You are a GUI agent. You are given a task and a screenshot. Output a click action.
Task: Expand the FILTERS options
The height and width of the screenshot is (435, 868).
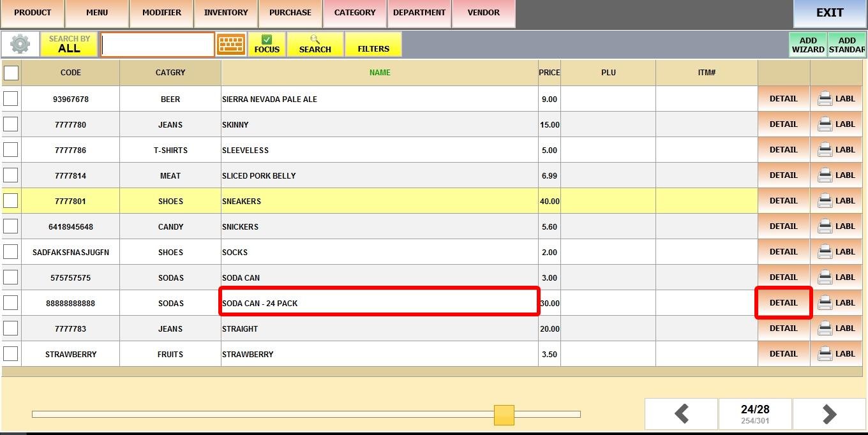click(373, 45)
